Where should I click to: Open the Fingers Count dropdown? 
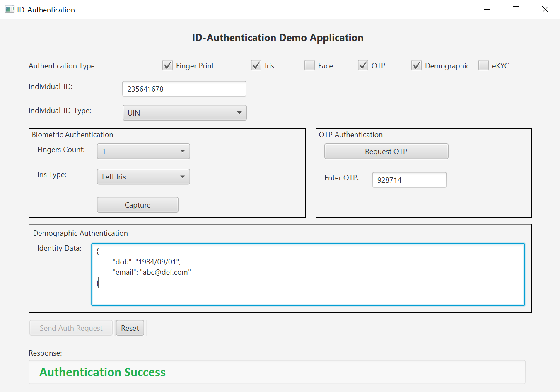coord(143,151)
